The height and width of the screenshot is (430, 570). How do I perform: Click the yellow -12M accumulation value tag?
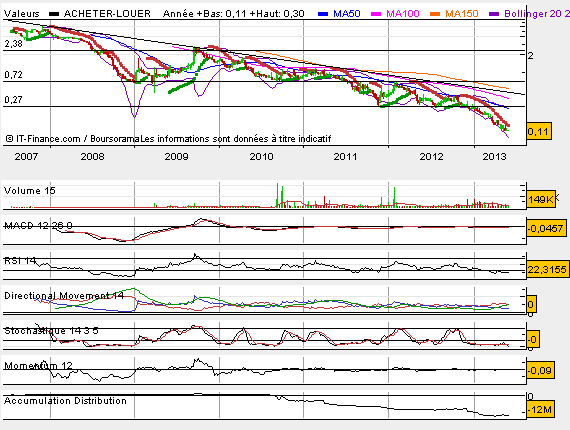(540, 409)
